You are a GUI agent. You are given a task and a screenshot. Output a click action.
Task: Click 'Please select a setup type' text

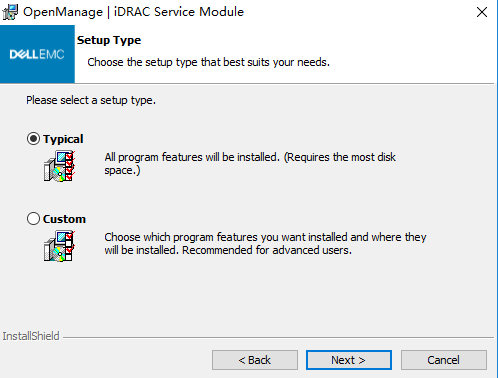[91, 100]
